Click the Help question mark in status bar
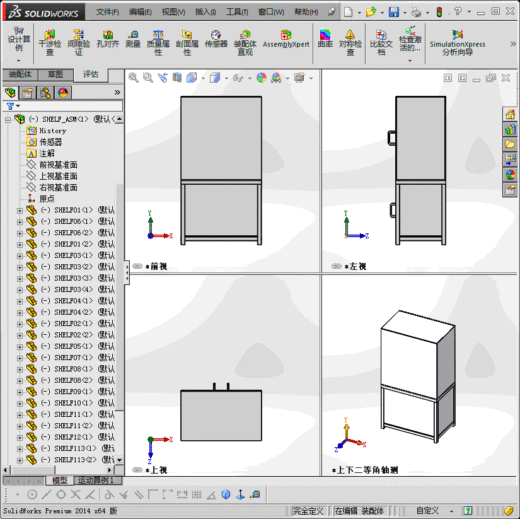The image size is (520, 519). [468, 510]
